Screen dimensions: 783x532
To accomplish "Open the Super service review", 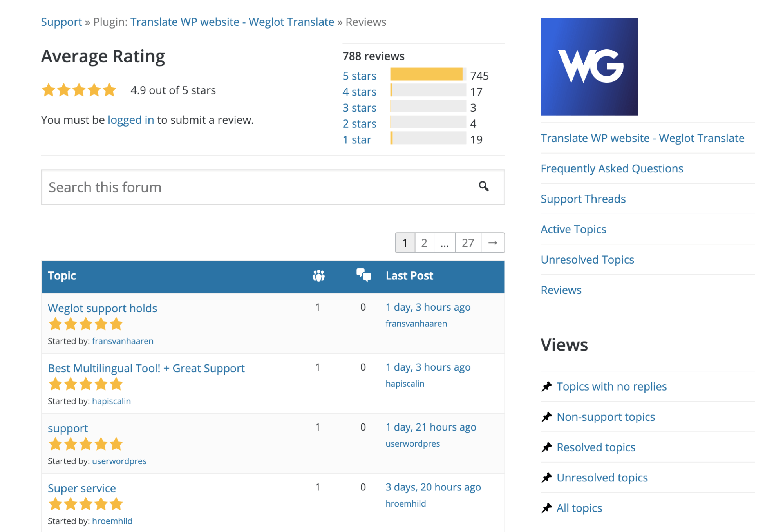I will 81,488.
